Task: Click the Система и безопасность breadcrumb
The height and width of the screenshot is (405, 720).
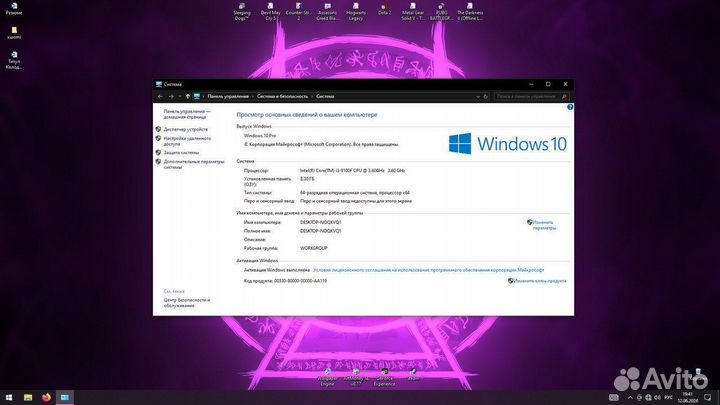Action: [x=282, y=96]
